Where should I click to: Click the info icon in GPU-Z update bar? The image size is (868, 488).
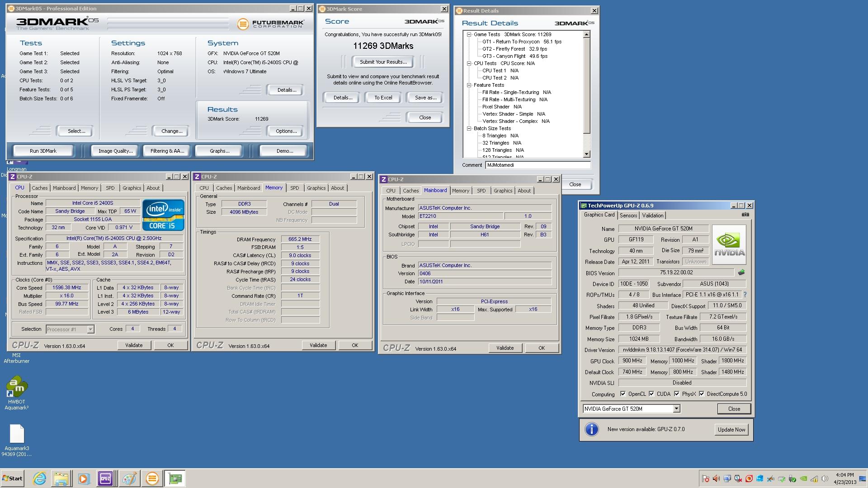591,429
